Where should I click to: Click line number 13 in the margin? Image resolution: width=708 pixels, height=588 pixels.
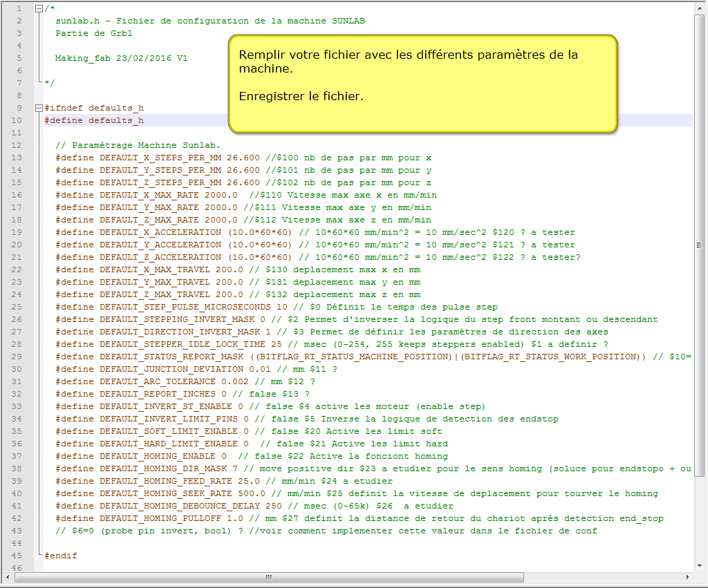17,158
